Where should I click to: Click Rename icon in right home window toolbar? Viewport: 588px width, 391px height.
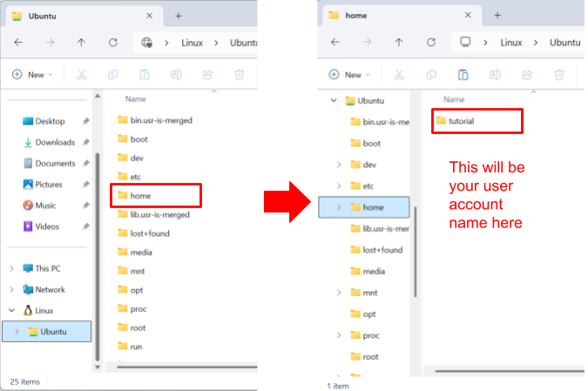click(x=495, y=75)
